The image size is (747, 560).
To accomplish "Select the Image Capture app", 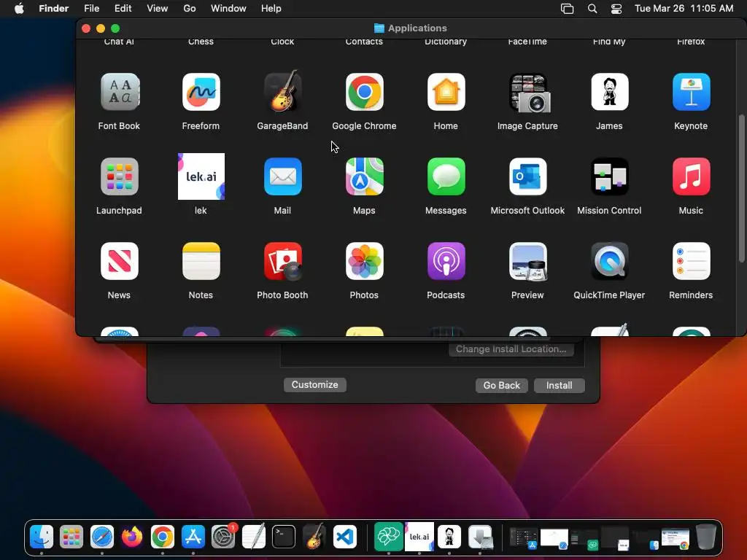I will tap(528, 92).
